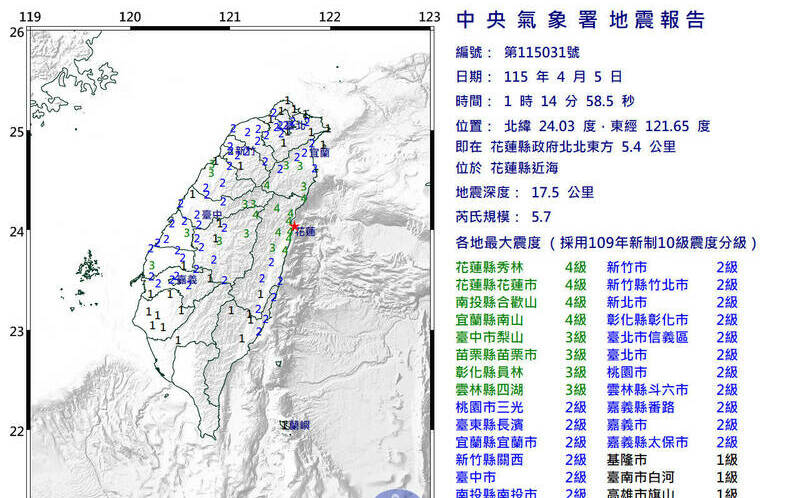Viewport: 800px width, 498px height.
Task: Click the row 彰化縣員林
Action: point(521,372)
